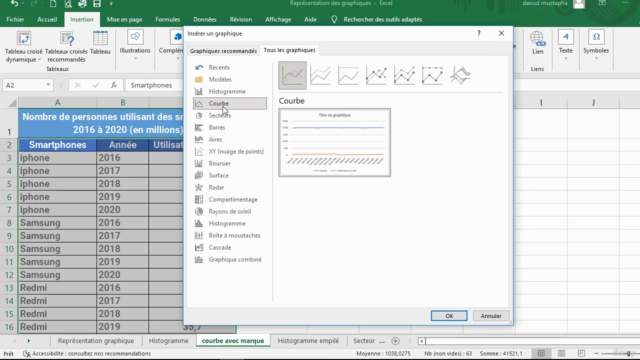This screenshot has height=360, width=640.
Task: Switch to Histogramme sheet tab
Action: pyautogui.click(x=169, y=340)
